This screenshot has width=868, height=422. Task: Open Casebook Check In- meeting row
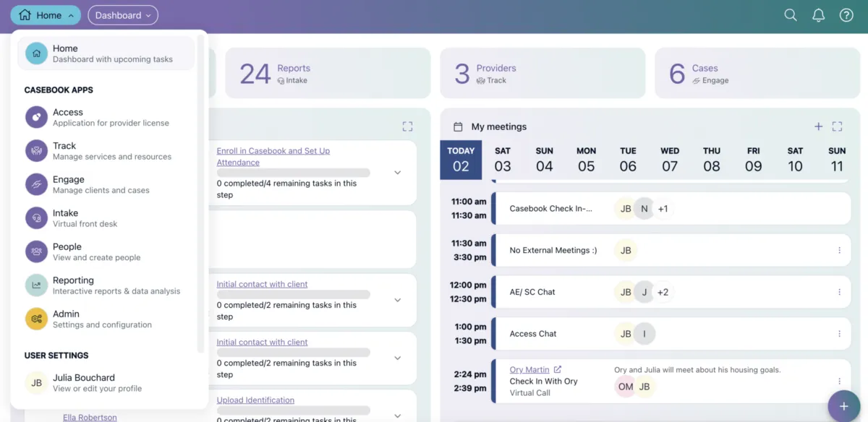coord(671,209)
